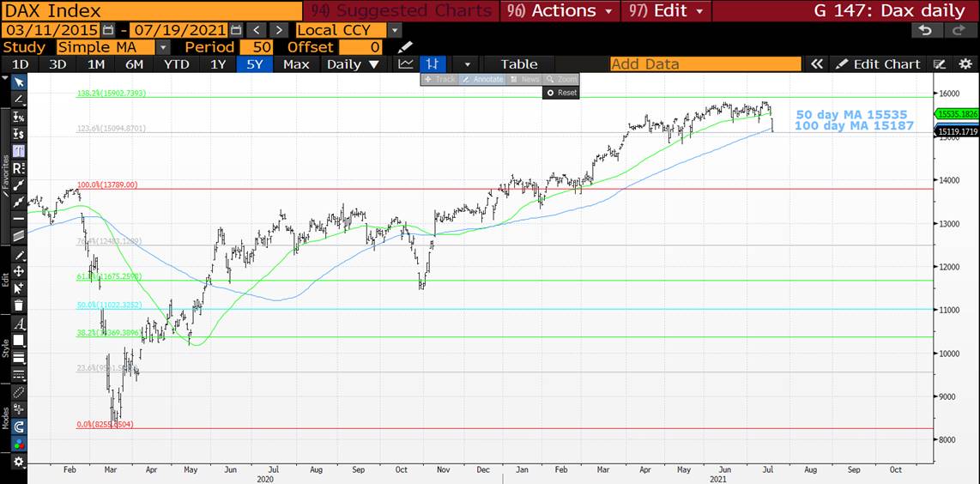The image size is (980, 484).
Task: Click the Offset value field
Action: coord(360,47)
